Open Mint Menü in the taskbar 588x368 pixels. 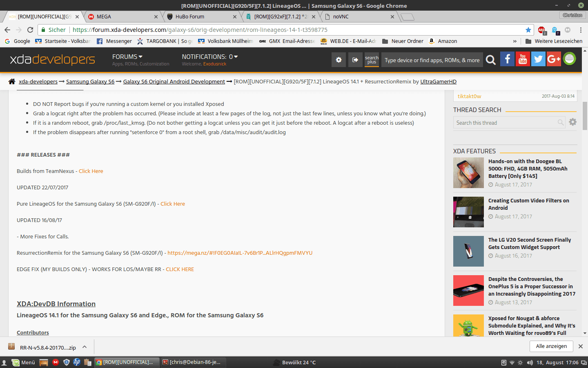[x=24, y=362]
